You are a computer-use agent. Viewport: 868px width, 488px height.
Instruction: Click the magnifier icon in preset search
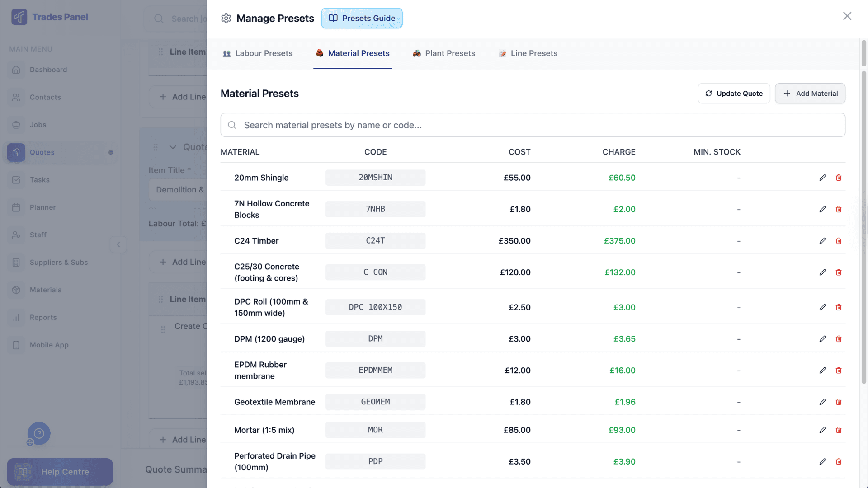point(232,125)
